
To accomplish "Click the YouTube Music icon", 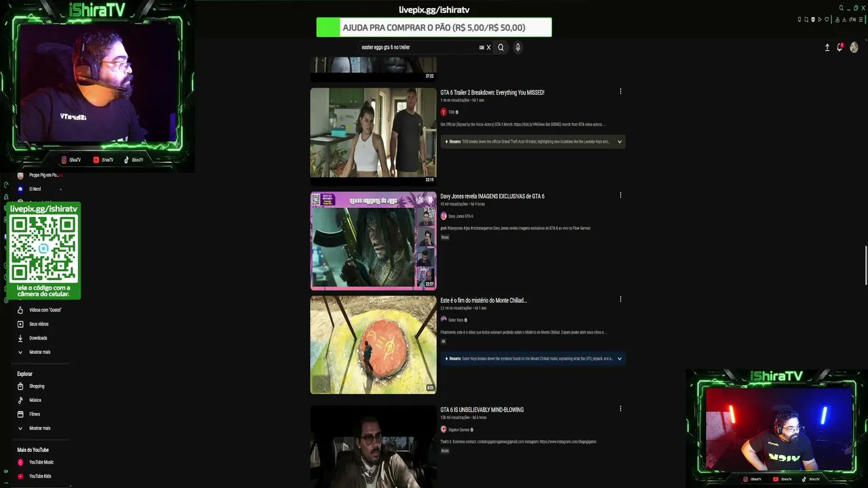I will (x=20, y=462).
